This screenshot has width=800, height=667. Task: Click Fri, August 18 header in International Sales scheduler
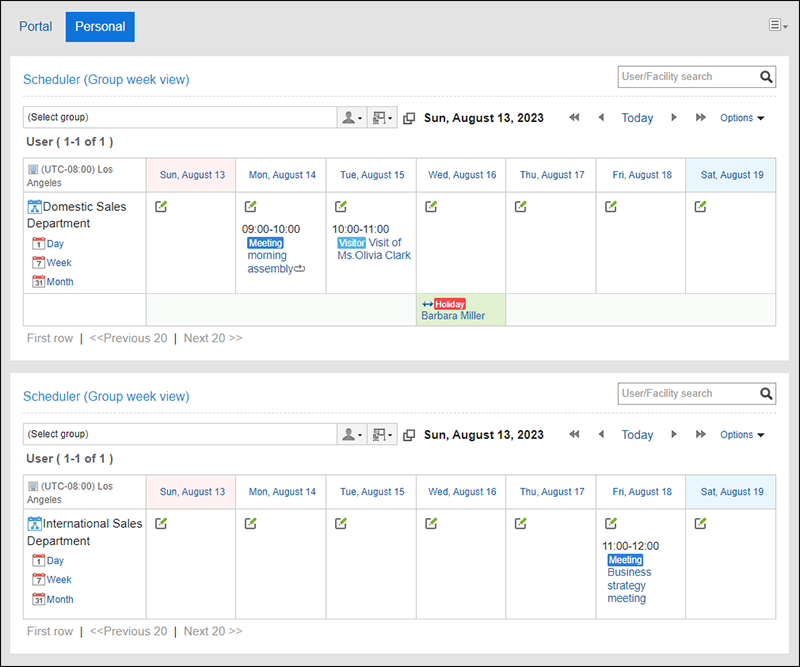(x=642, y=492)
